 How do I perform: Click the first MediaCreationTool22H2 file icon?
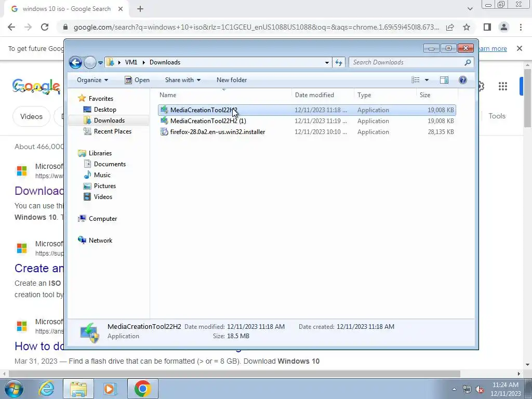[164, 110]
